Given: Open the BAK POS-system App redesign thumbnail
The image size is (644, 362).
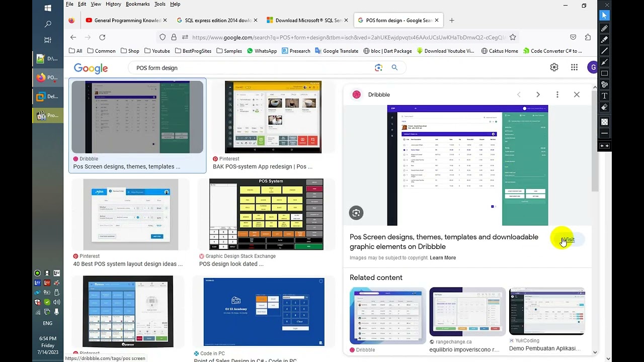Looking at the screenshot, I should pyautogui.click(x=273, y=117).
